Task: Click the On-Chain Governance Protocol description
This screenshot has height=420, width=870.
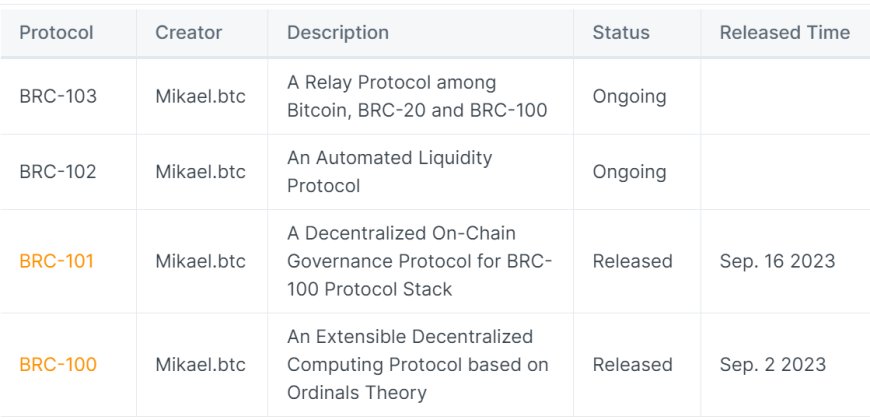Action: pos(419,261)
